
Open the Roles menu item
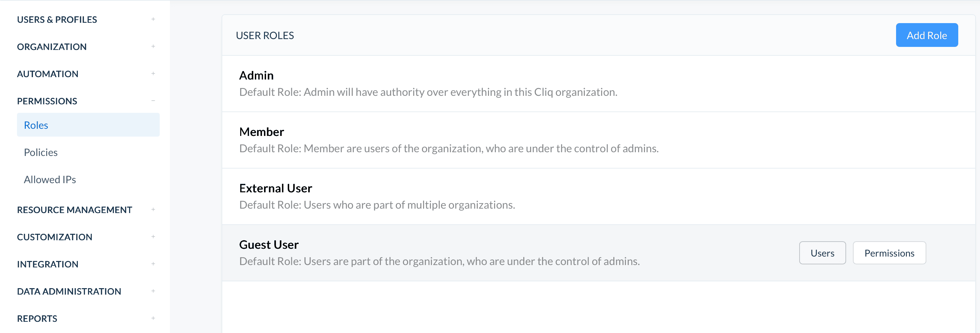(x=88, y=125)
